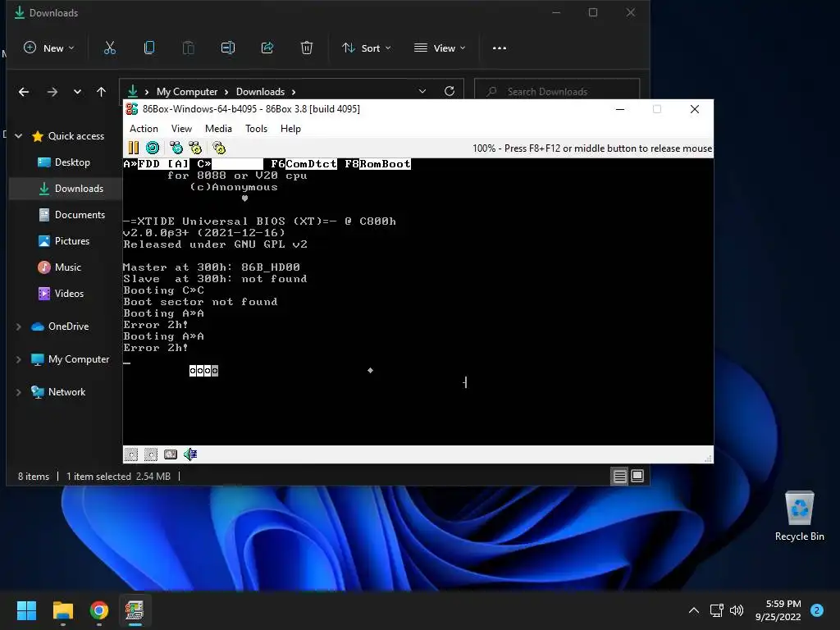
Task: Select Music in the navigation pane
Action: (x=66, y=267)
